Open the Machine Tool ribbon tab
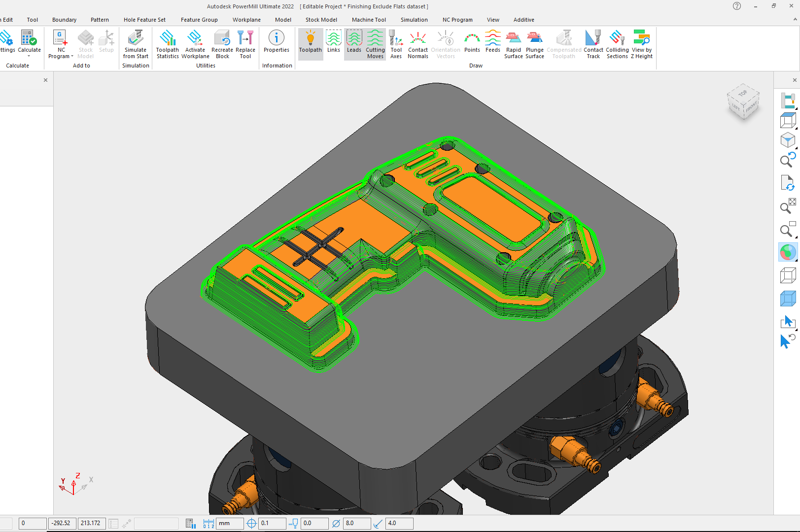Viewport: 800px width, 532px height. 369,20
